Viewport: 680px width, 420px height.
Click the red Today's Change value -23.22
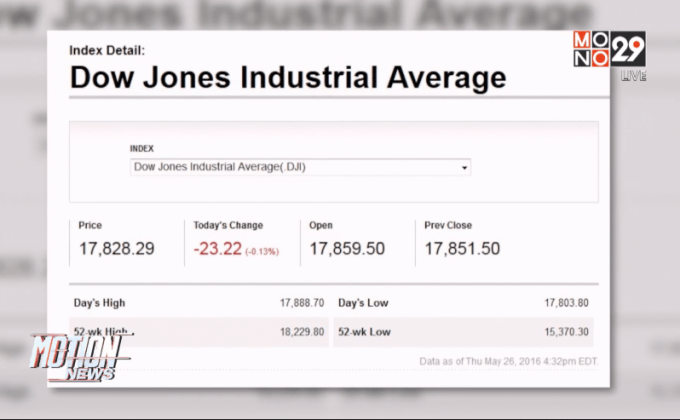point(218,249)
